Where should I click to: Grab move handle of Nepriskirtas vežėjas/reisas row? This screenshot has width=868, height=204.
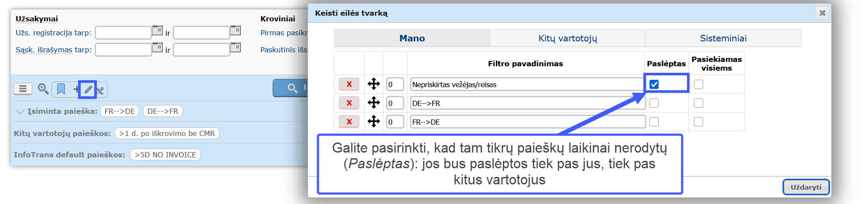(x=374, y=84)
